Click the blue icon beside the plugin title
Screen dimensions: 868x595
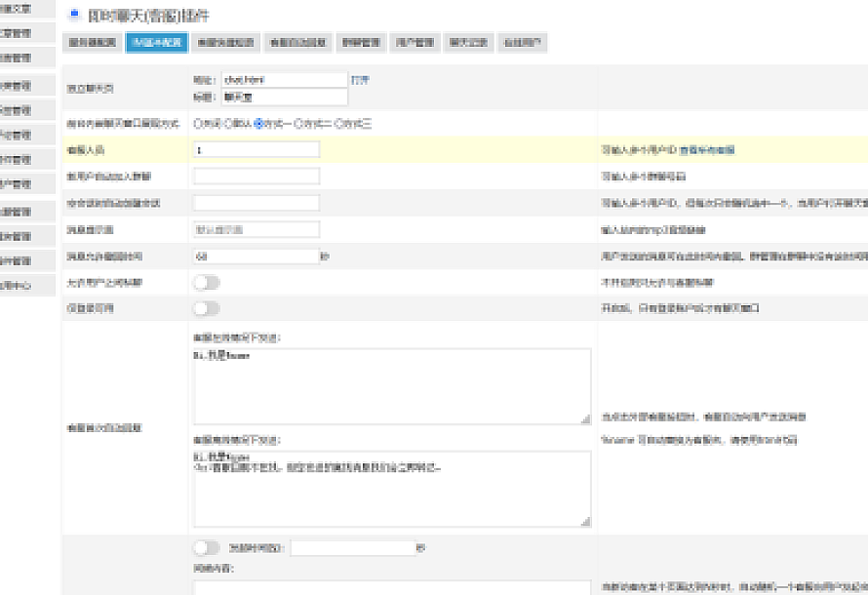[x=74, y=15]
